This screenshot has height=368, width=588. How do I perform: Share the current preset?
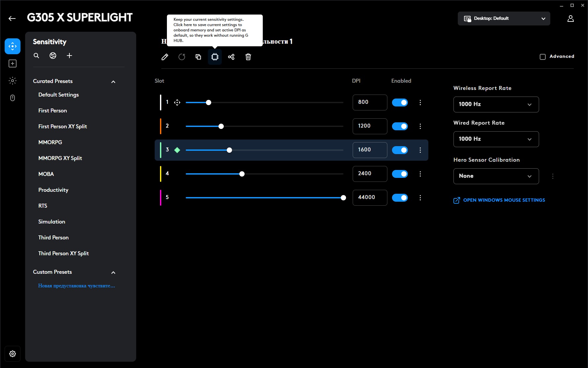tap(231, 57)
